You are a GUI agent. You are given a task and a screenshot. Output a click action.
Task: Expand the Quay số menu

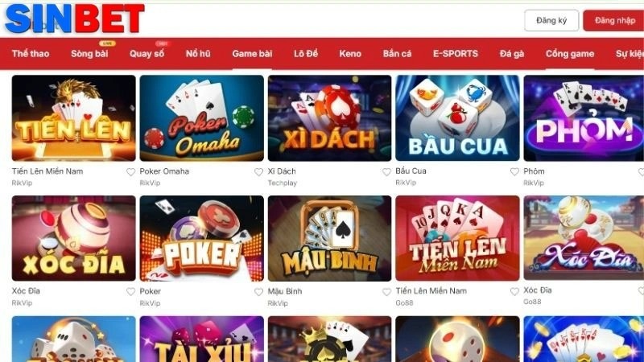click(x=147, y=54)
